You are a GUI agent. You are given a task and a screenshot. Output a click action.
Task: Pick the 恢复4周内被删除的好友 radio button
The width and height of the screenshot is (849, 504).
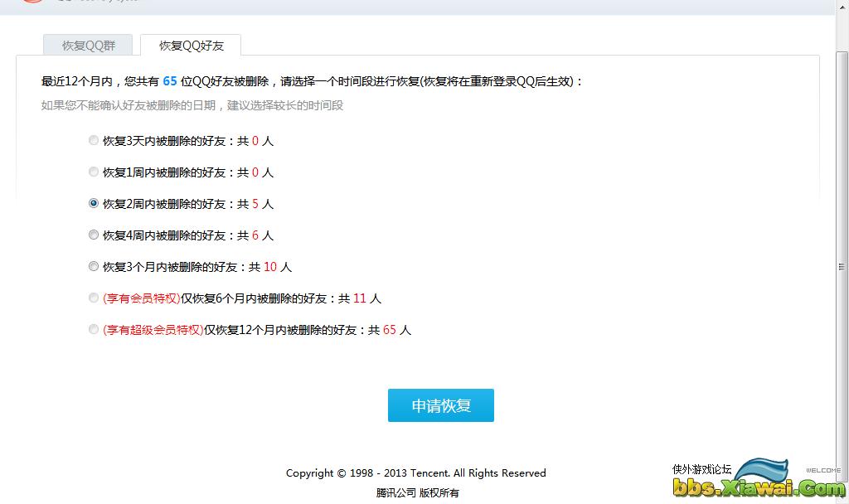click(94, 235)
